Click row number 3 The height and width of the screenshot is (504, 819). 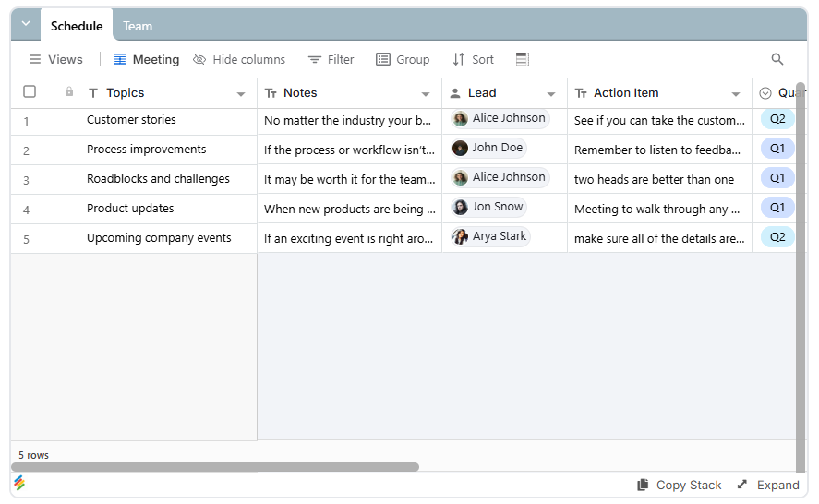click(26, 181)
